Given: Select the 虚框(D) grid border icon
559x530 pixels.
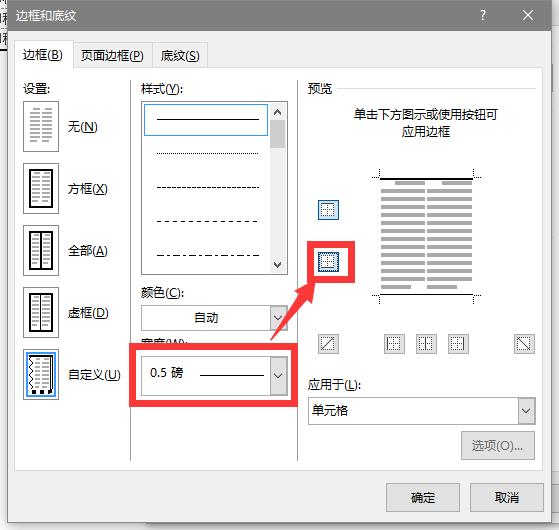Looking at the screenshot, I should click(41, 313).
